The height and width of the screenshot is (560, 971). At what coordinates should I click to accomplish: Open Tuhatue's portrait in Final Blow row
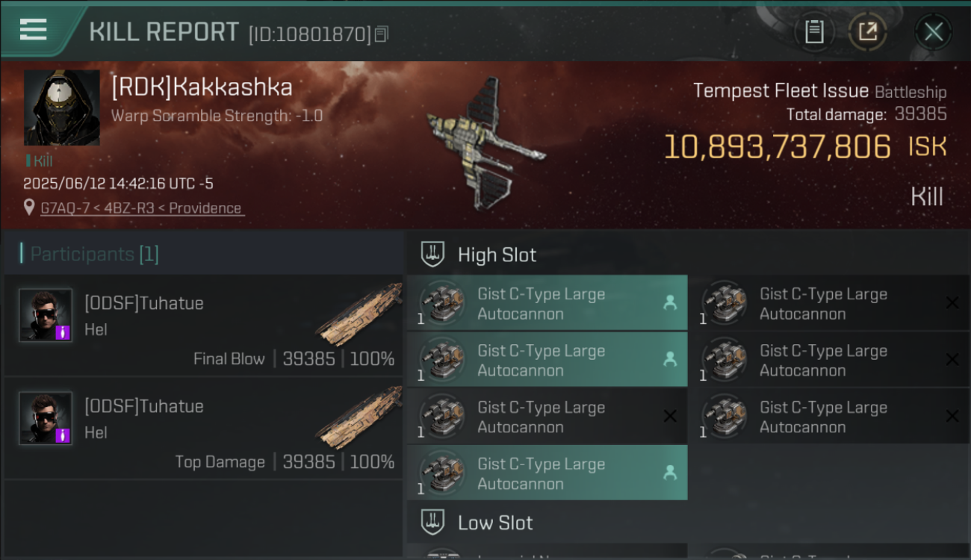[x=46, y=315]
